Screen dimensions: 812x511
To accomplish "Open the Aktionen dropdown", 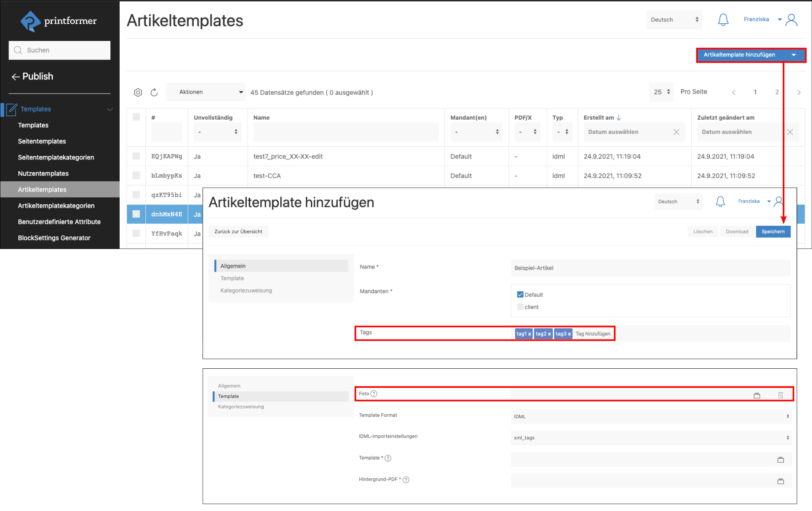I will [206, 92].
